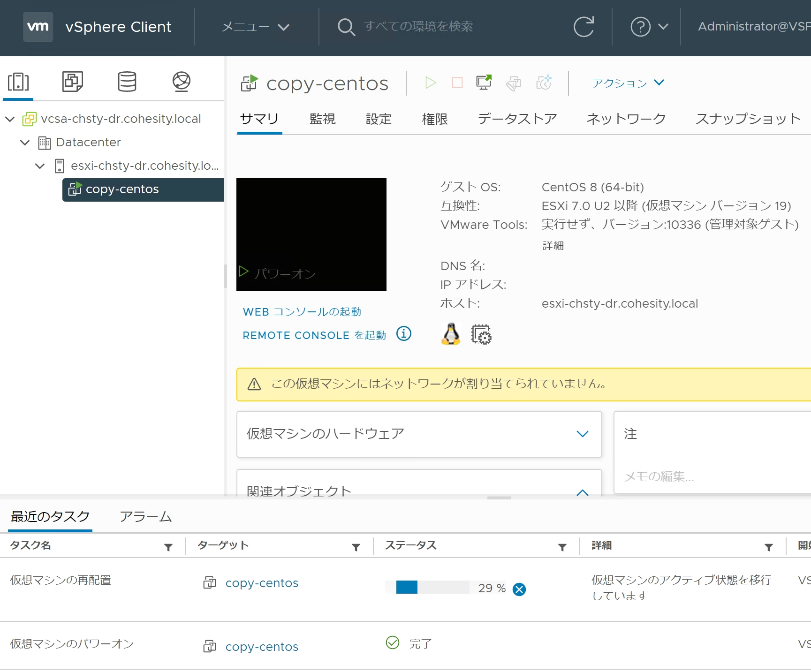Click the relocate task progress bar
Viewport: 811px width, 672px height.
[427, 587]
